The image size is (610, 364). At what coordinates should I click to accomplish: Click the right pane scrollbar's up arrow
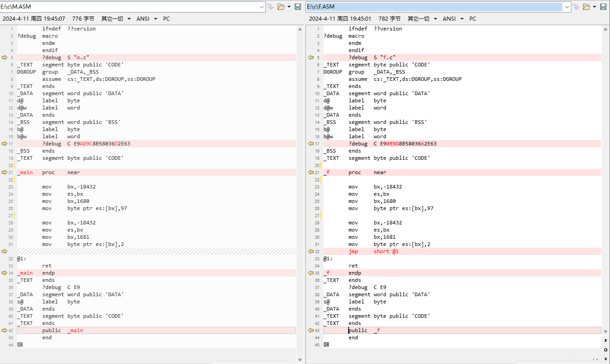coord(606,29)
